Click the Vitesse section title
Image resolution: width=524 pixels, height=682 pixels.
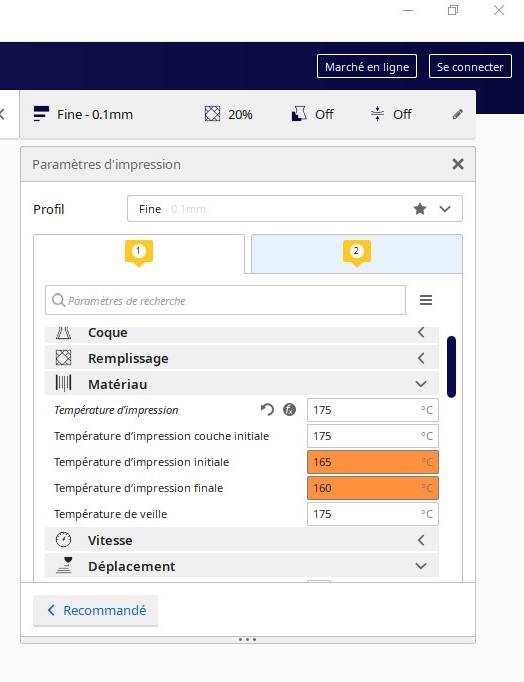pyautogui.click(x=110, y=541)
